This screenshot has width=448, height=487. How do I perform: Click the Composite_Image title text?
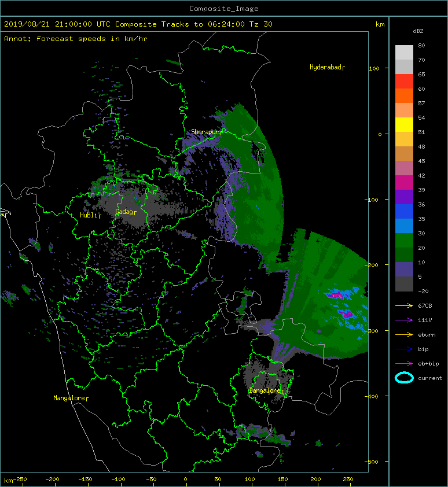coord(224,9)
